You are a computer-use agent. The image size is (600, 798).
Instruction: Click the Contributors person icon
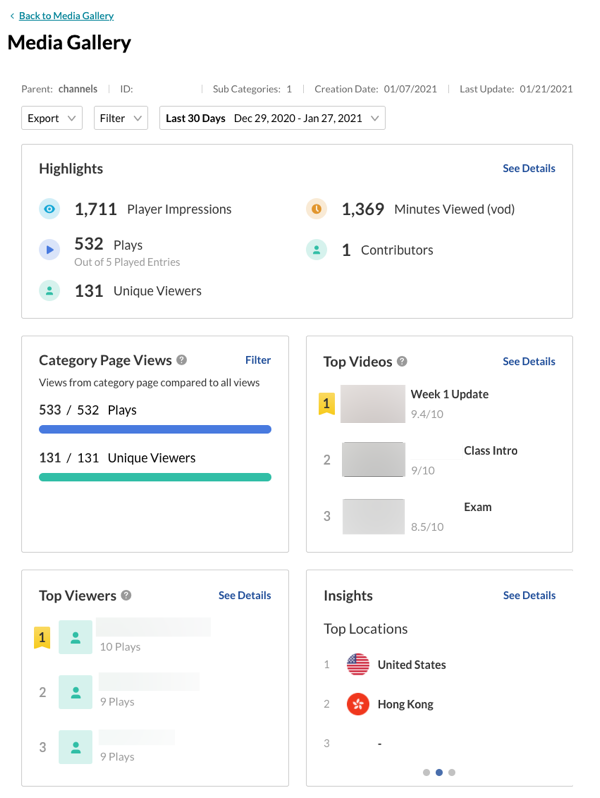click(316, 249)
